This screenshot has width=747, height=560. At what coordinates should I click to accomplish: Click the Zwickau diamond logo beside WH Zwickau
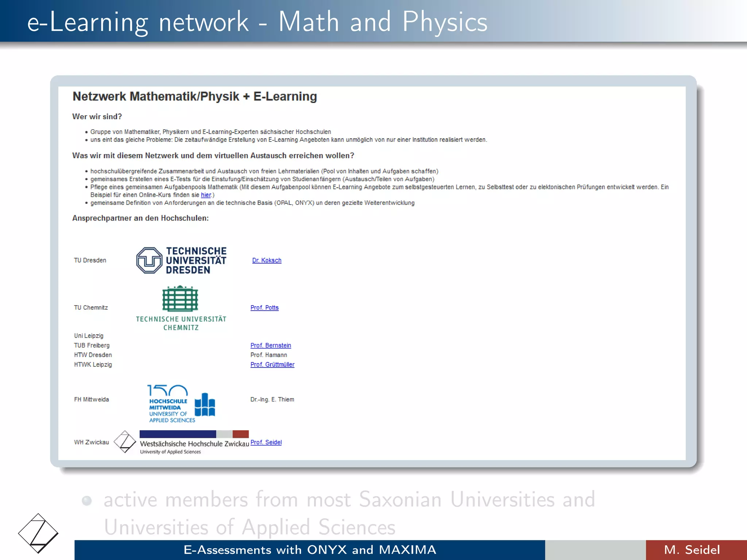[125, 442]
